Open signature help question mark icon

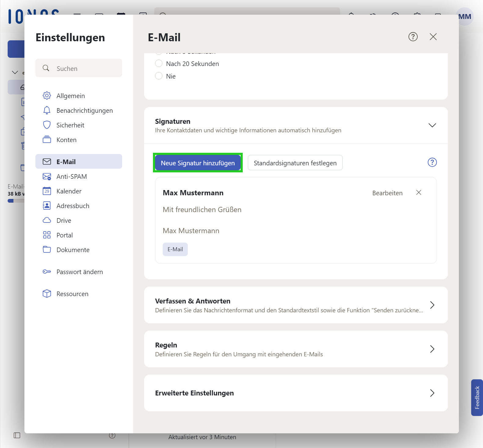point(432,162)
